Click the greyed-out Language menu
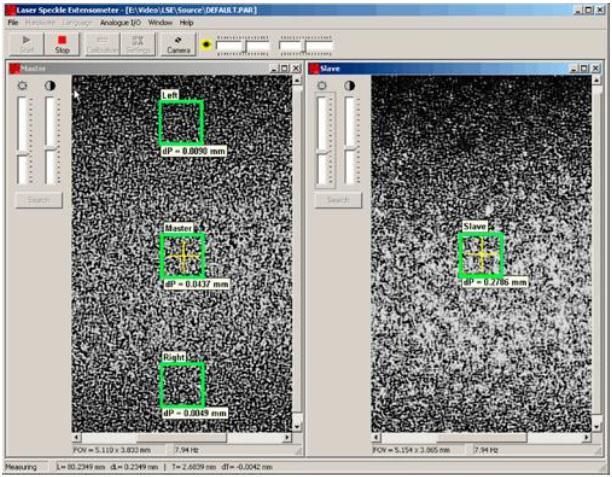Image resolution: width=612 pixels, height=477 pixels. 76,23
